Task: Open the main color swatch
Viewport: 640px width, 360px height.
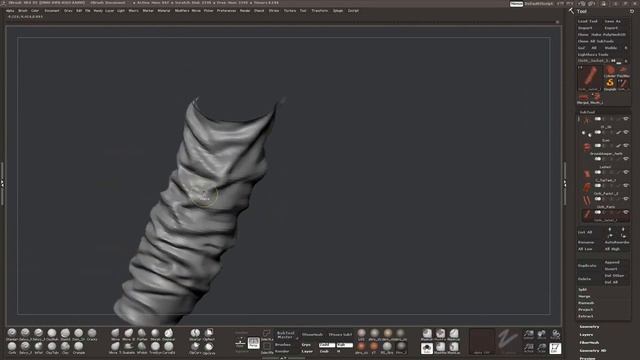Action: point(482,341)
